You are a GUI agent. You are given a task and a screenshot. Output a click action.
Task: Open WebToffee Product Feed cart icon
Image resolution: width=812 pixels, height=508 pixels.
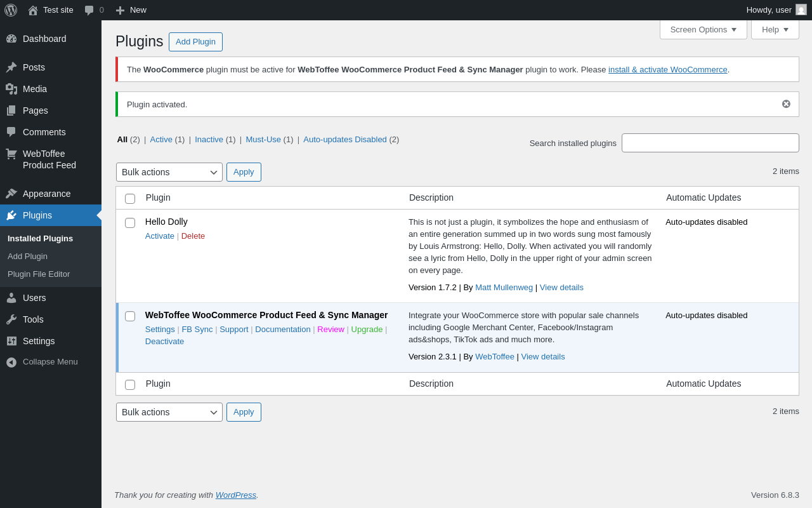(11, 154)
